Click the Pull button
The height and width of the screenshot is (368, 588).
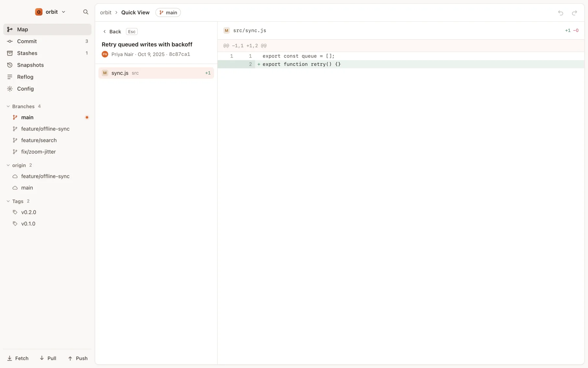(48, 358)
